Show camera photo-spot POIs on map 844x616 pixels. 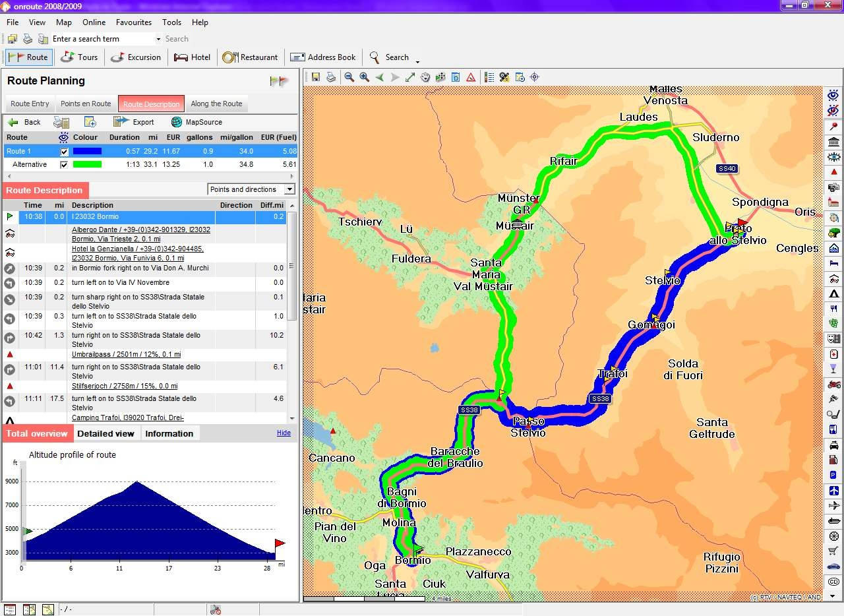coord(833,187)
